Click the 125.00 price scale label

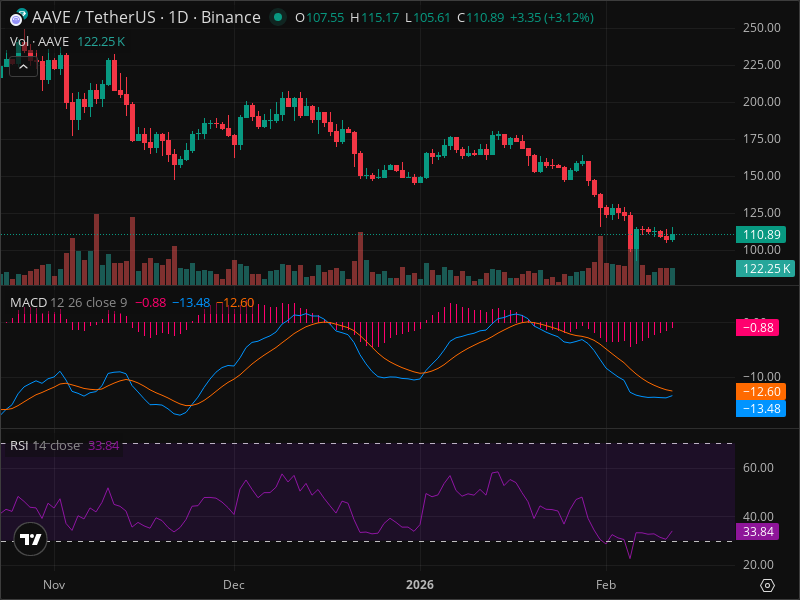coord(762,213)
